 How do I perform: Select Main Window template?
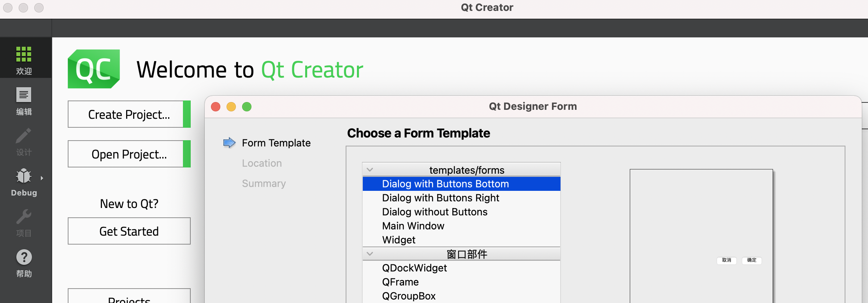(x=461, y=226)
